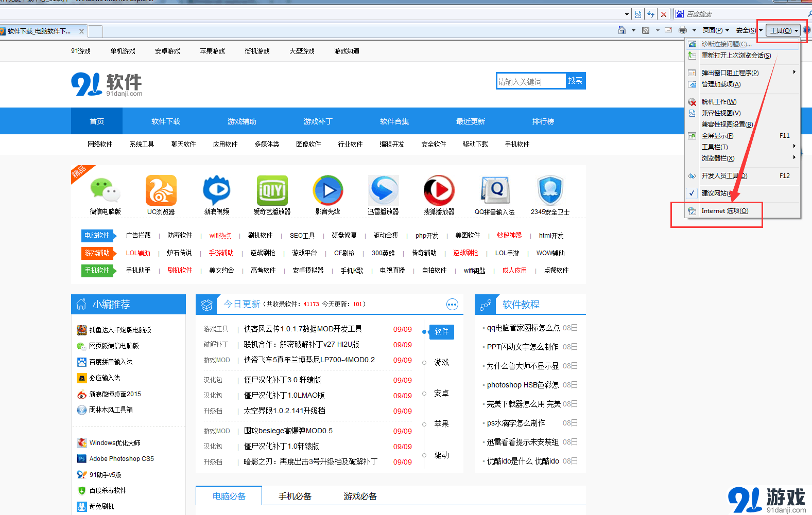Toggle the 建议网站 checked menu item
Screen dimensions: 812x515
pos(742,193)
